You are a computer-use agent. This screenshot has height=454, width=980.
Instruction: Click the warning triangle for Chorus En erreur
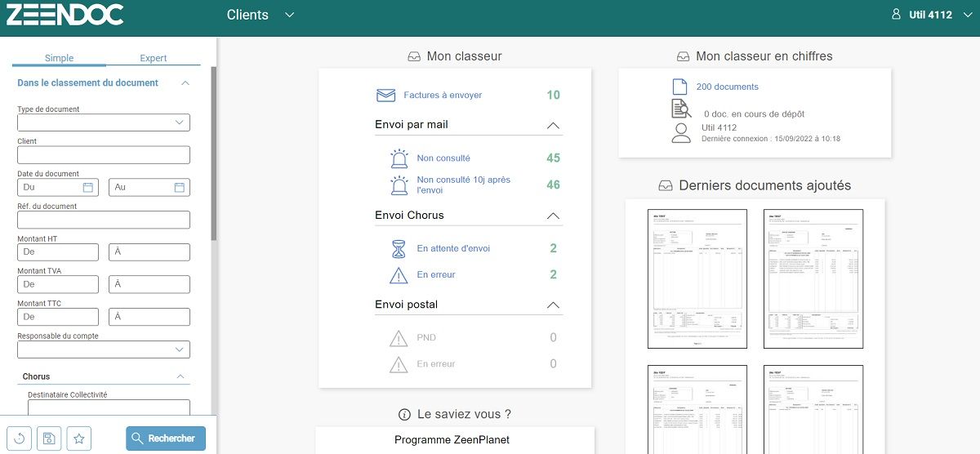tap(399, 274)
